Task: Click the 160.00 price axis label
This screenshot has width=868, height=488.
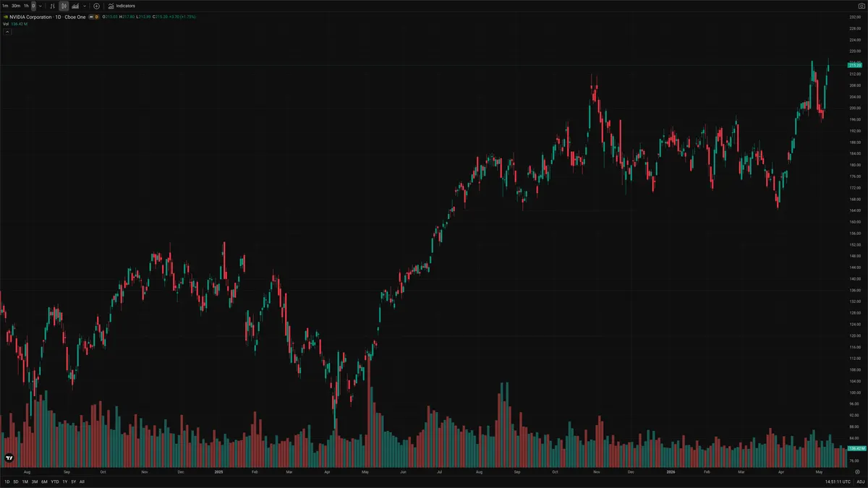Action: click(x=855, y=222)
